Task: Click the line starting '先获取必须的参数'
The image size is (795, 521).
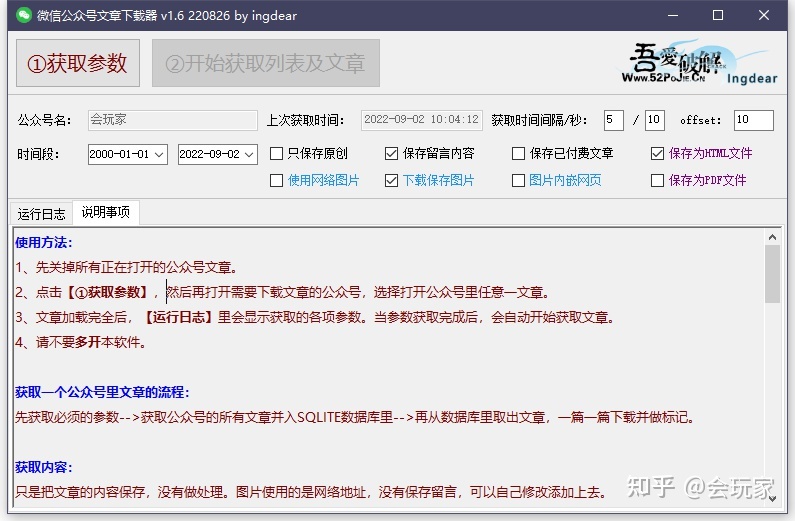Action: 354,417
